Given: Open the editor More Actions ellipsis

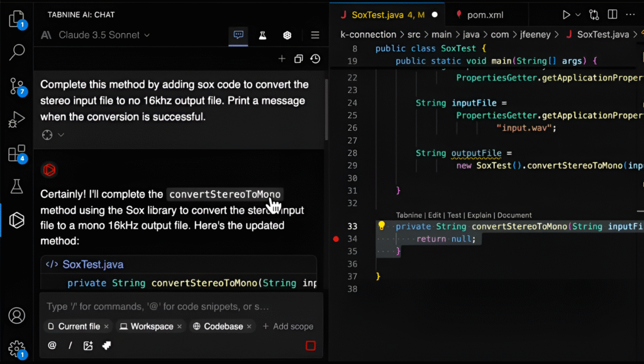Looking at the screenshot, I should (630, 14).
